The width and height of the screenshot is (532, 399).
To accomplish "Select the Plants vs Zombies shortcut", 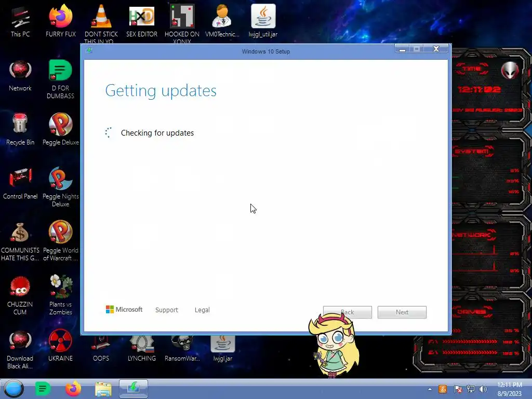I will [60, 295].
